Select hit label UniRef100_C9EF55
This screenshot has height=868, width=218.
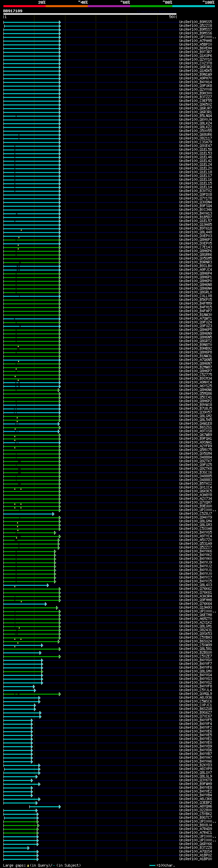pos(196,101)
